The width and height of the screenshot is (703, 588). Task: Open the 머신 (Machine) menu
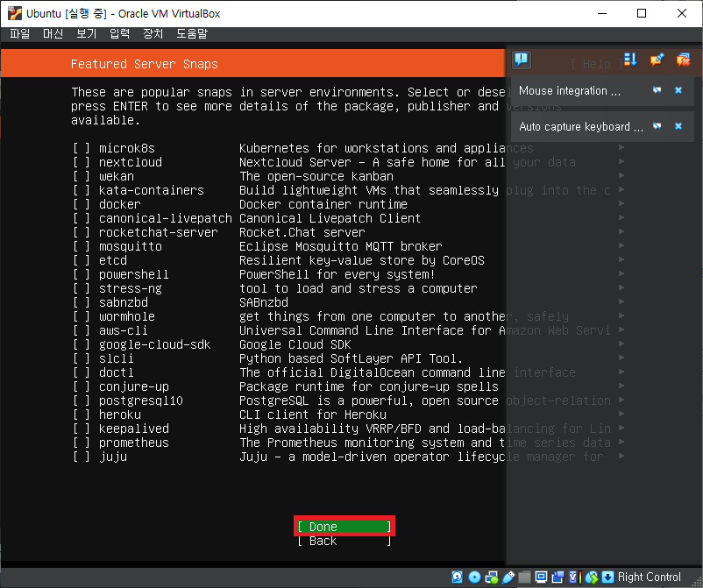click(x=53, y=33)
